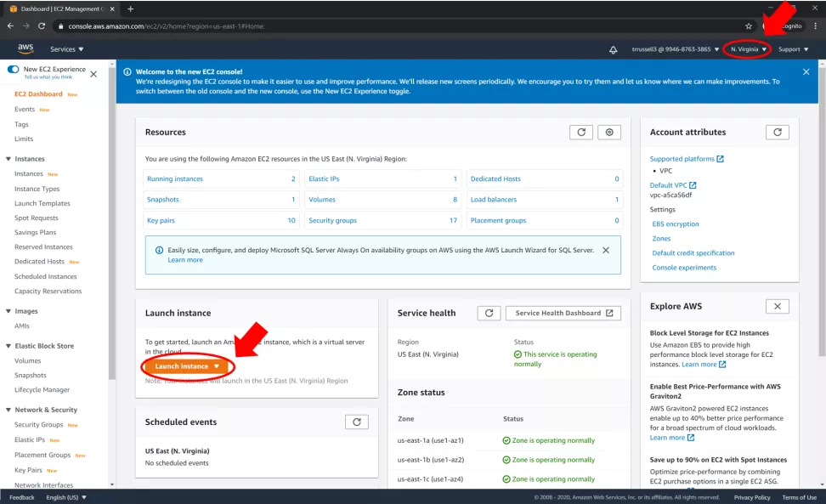Dismiss the welcome banner
Viewport: 826px width, 504px height.
pyautogui.click(x=806, y=71)
